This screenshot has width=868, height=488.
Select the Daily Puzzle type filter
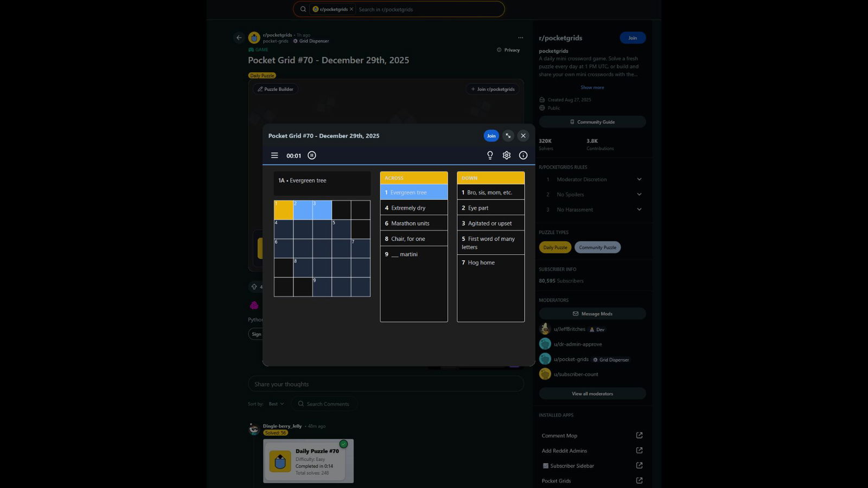click(555, 247)
